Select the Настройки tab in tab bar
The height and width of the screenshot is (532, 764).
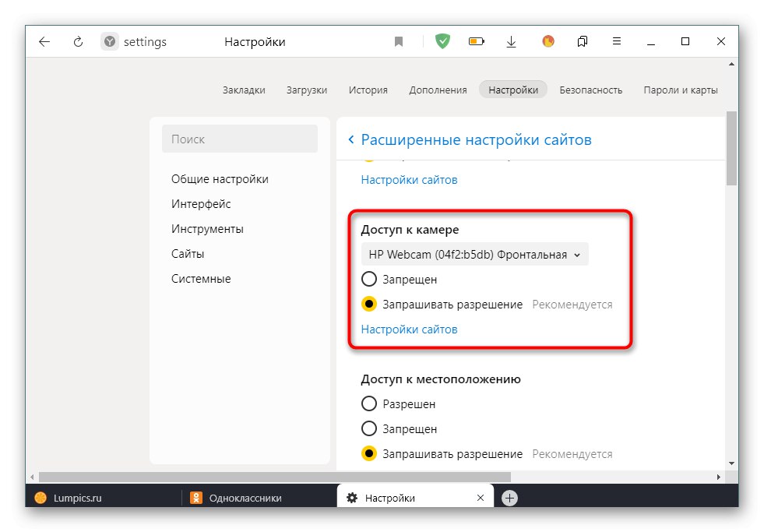(x=415, y=498)
